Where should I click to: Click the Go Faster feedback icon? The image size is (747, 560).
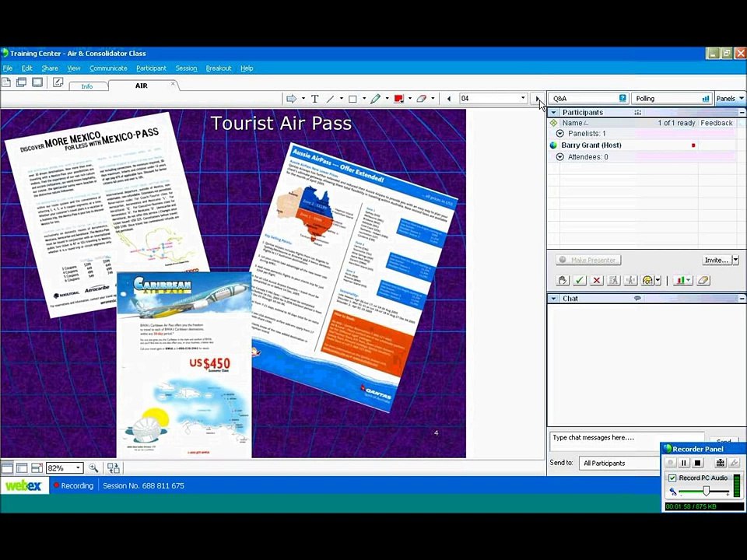coord(614,281)
